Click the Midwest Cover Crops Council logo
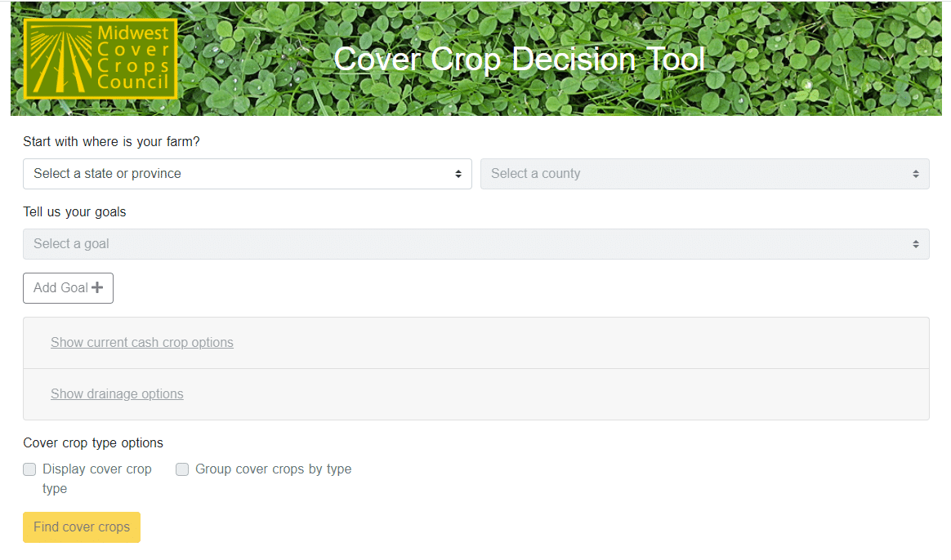This screenshot has height=560, width=951. [100, 59]
